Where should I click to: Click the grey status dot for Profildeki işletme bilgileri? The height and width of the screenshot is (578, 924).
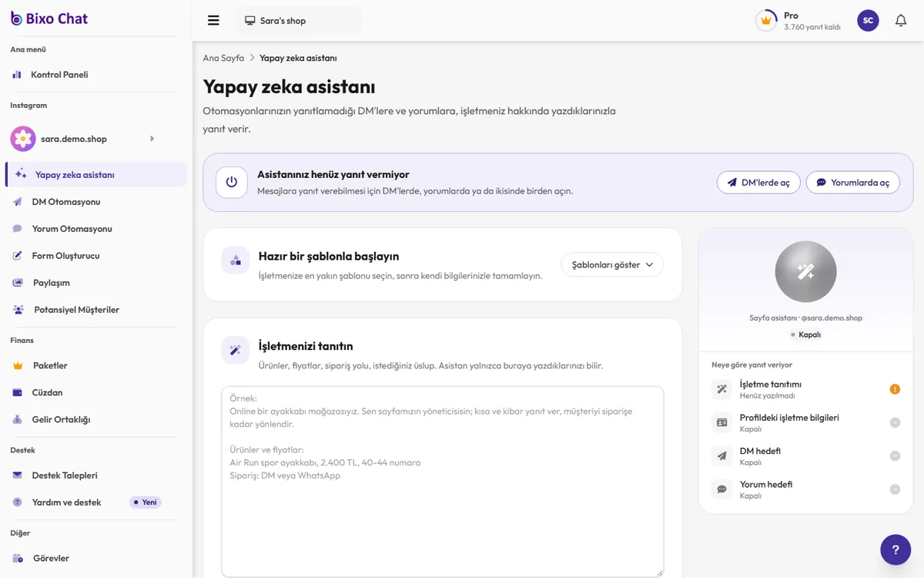pos(895,422)
